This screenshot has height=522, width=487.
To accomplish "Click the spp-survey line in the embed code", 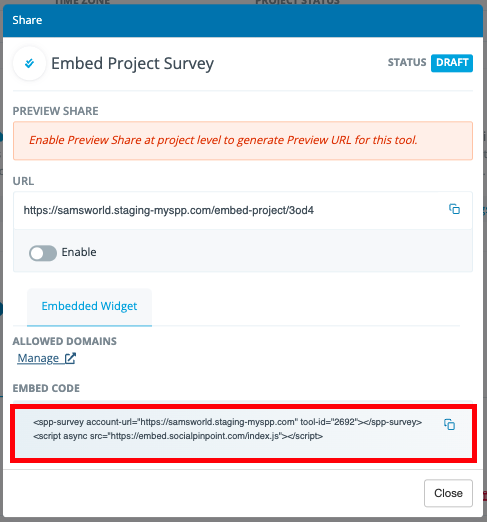I will click(227, 422).
